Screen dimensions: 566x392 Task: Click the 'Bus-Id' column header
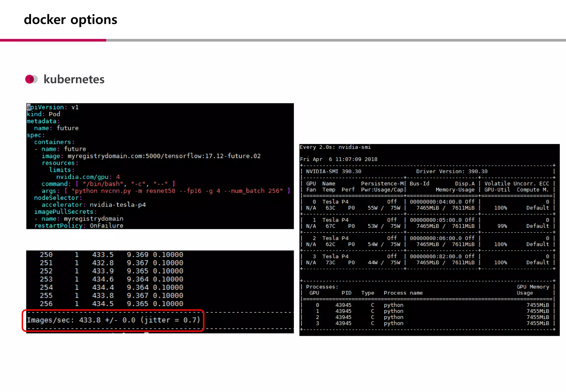[420, 184]
